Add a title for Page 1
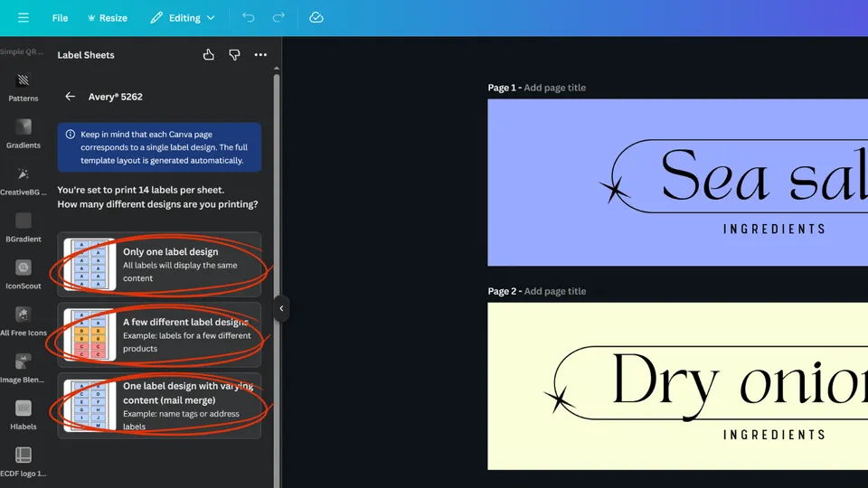The width and height of the screenshot is (868, 488). tap(554, 88)
